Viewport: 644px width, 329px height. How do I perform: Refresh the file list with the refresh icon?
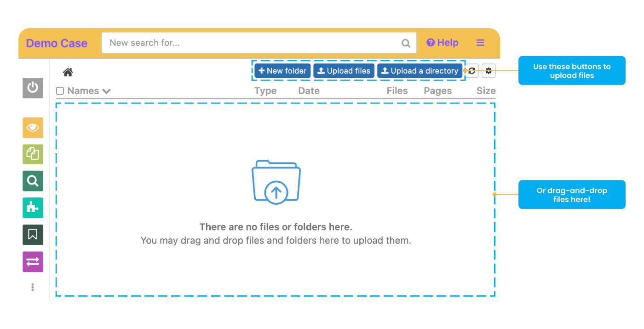coord(472,70)
